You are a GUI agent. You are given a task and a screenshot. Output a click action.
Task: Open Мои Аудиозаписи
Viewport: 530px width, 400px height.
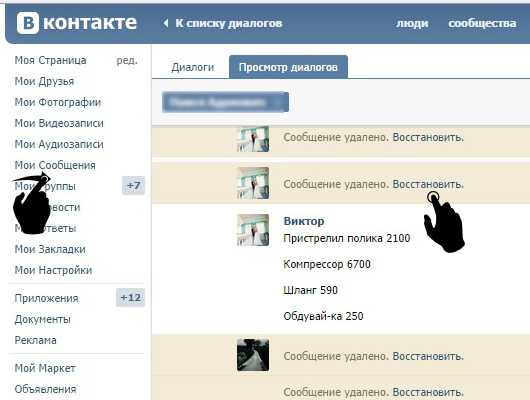coord(59,144)
